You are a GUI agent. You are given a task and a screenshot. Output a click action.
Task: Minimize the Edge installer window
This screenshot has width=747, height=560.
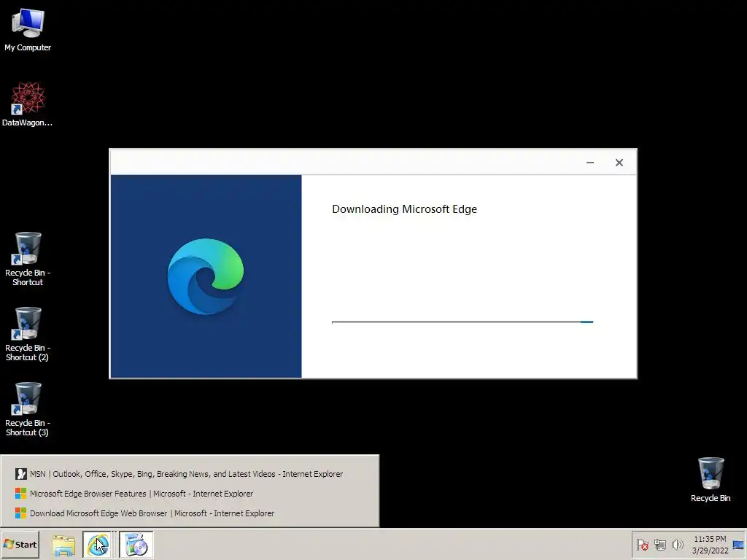pos(589,163)
